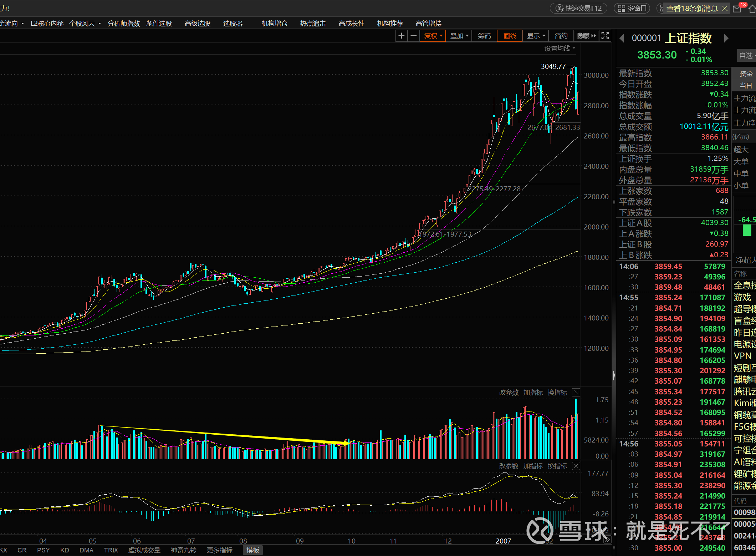Viewport: 756px width, 556px height.
Task: Switch to 简约 simple display mode
Action: click(561, 36)
